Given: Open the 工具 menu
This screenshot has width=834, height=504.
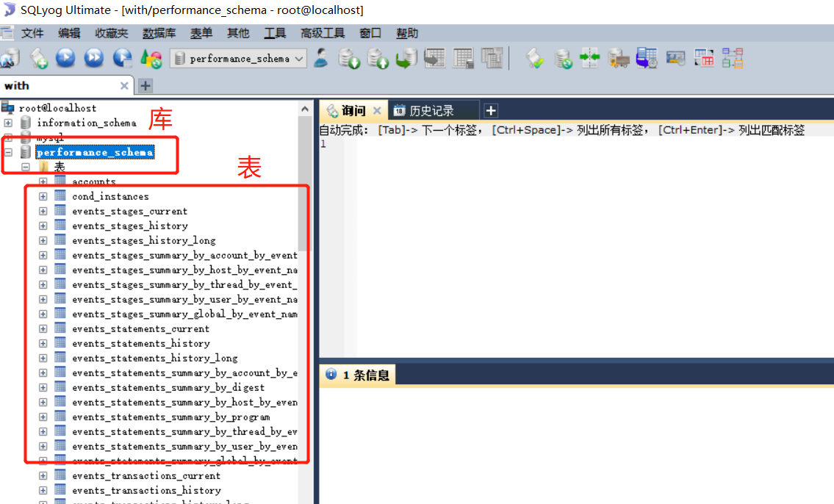Looking at the screenshot, I should pyautogui.click(x=275, y=33).
